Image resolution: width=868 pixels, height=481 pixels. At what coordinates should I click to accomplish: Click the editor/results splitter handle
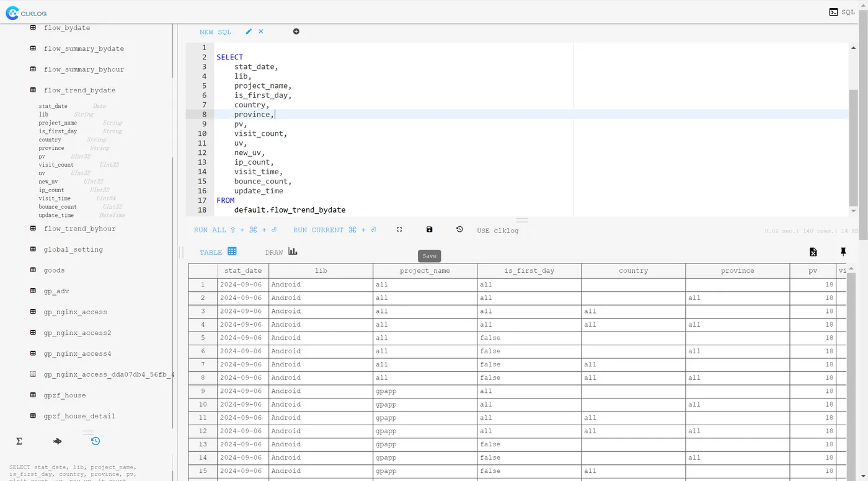click(x=523, y=220)
